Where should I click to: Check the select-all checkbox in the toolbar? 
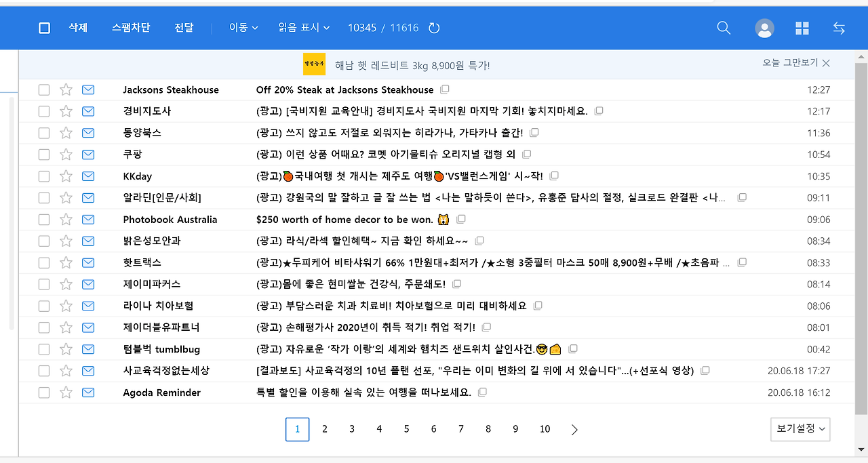tap(44, 28)
